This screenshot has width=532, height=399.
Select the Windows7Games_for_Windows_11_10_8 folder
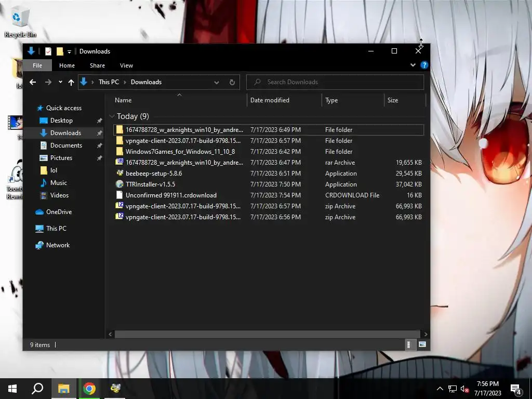(269, 151)
